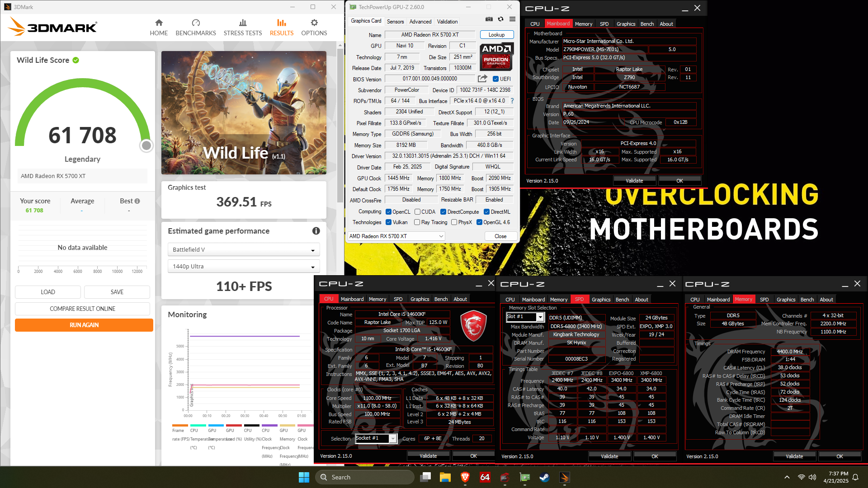Toggle the OpenGL 4.6 checkbox
Screen dimensions: 868x488
pyautogui.click(x=479, y=222)
